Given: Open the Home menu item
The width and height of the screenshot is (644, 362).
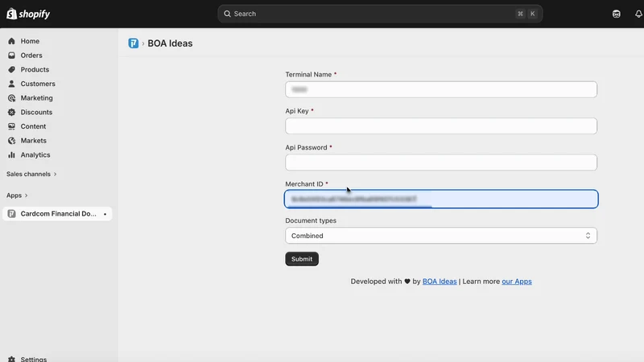Looking at the screenshot, I should pos(30,41).
